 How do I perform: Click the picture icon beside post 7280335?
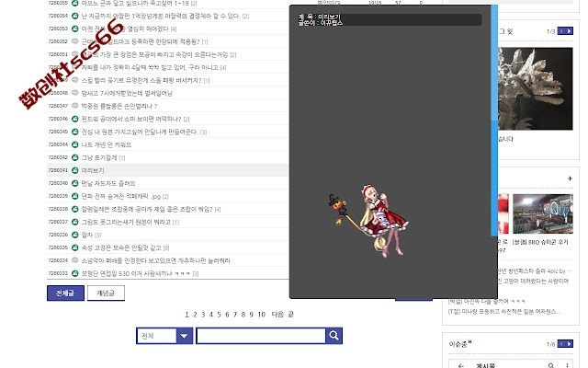coord(75,247)
